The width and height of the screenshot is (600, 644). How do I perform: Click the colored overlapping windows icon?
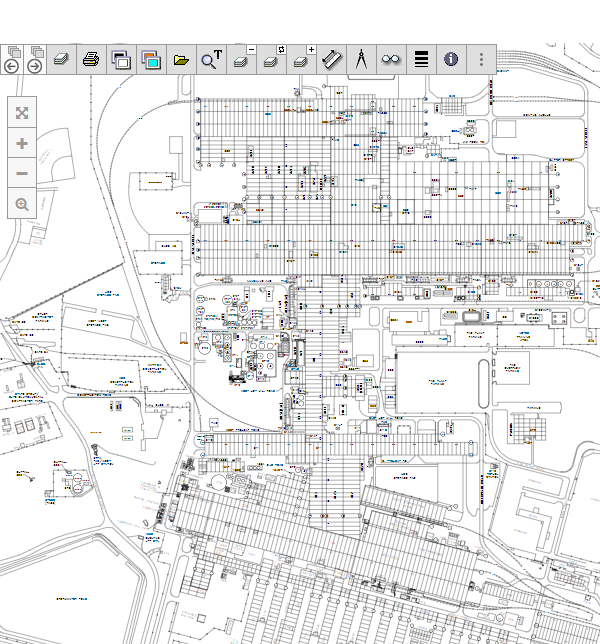151,59
